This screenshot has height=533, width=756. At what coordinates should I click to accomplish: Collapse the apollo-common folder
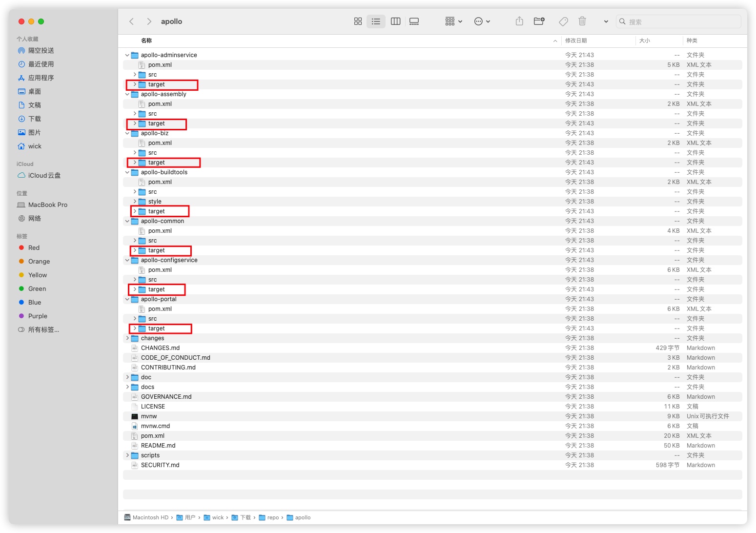[x=127, y=221]
